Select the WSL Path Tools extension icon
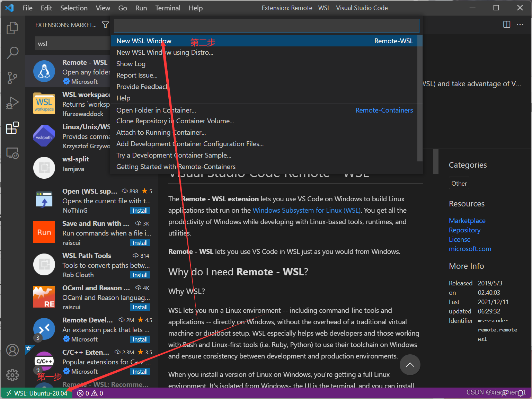This screenshot has width=532, height=399. tap(44, 264)
